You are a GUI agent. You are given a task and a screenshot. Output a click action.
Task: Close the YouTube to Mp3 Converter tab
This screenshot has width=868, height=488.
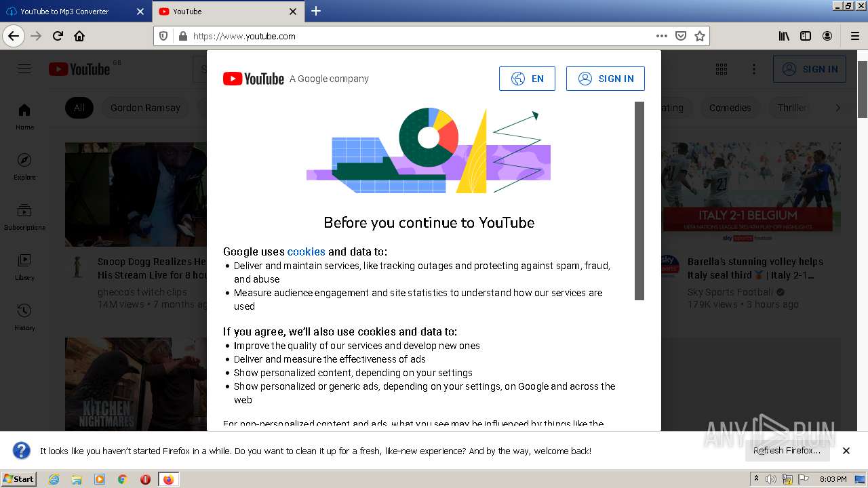(140, 12)
